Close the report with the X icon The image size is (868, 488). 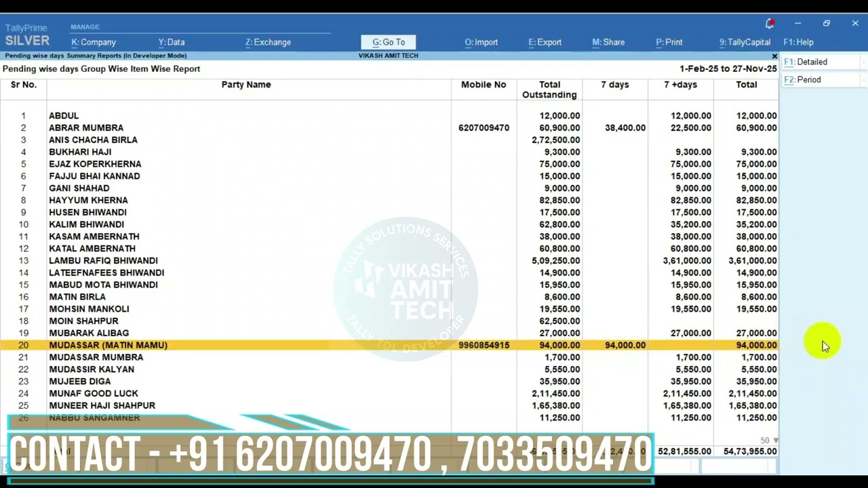tap(774, 56)
